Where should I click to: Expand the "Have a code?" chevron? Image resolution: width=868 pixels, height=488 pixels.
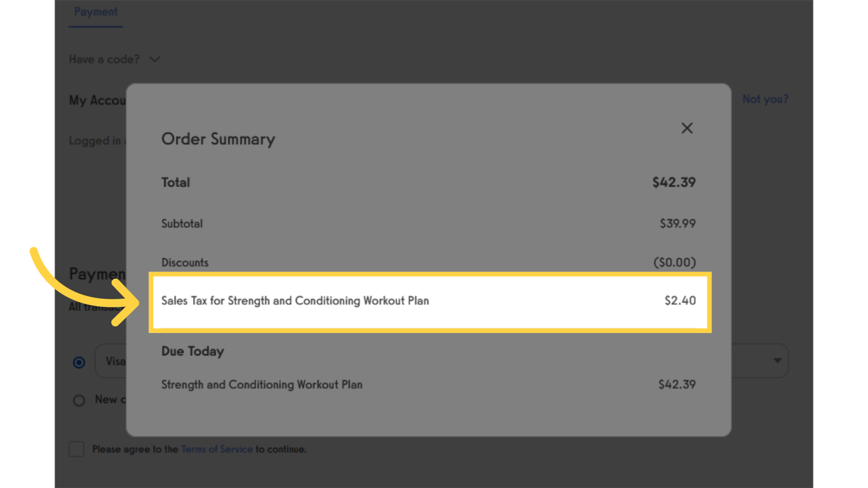(x=154, y=59)
